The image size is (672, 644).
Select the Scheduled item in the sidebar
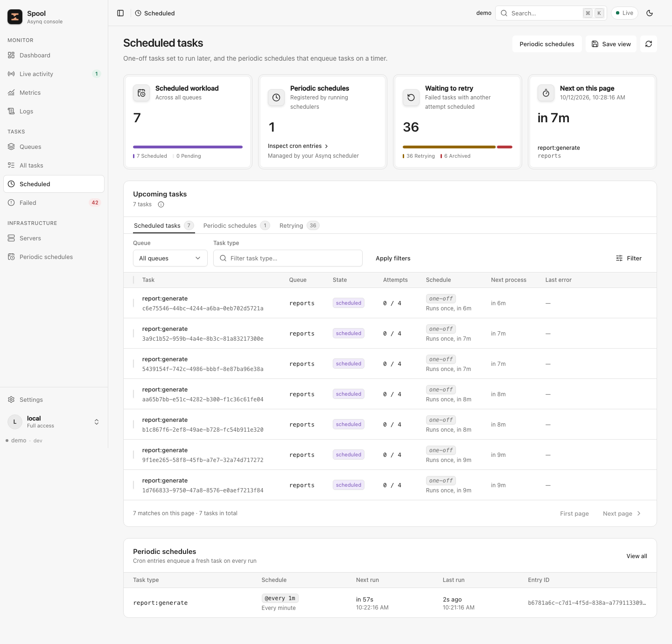pos(54,184)
